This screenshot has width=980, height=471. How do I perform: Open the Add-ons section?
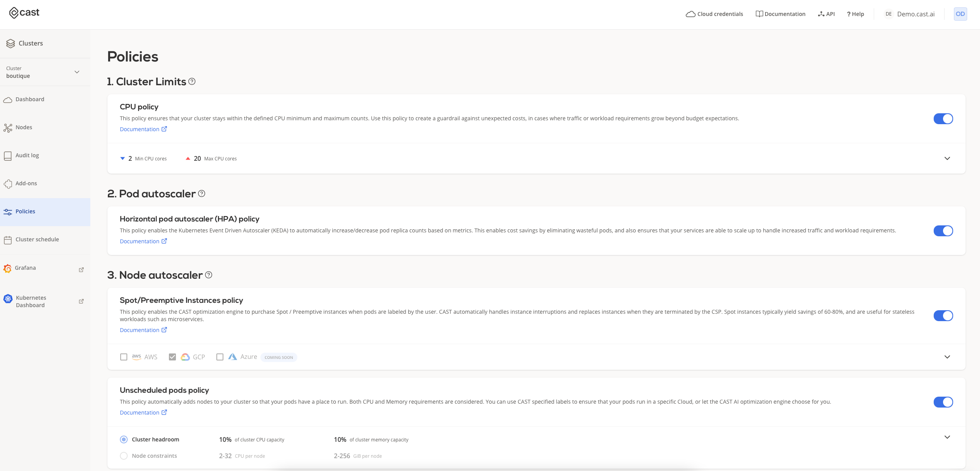pyautogui.click(x=26, y=183)
